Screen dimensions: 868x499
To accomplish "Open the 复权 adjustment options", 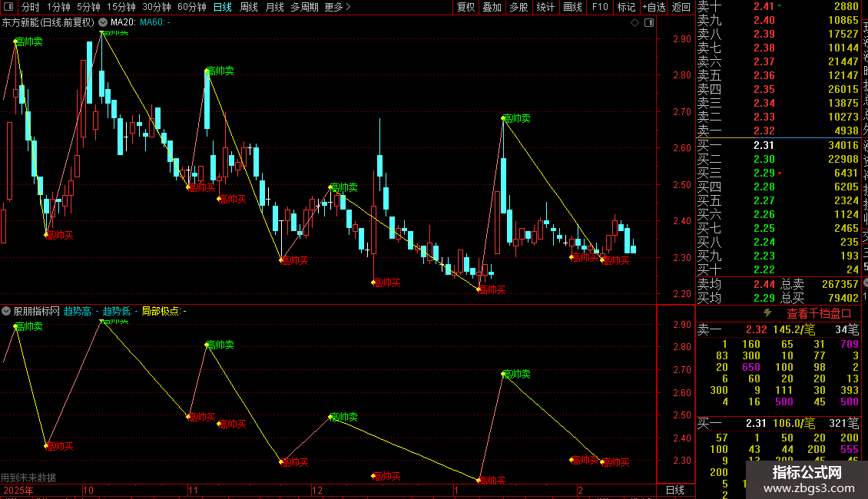I will tap(465, 7).
